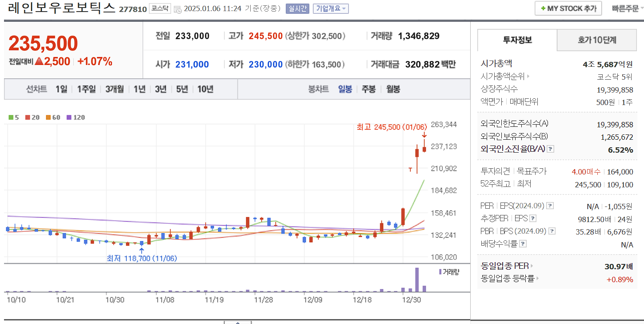
Task: Select the 월봉 monthly candle chart
Action: (393, 89)
